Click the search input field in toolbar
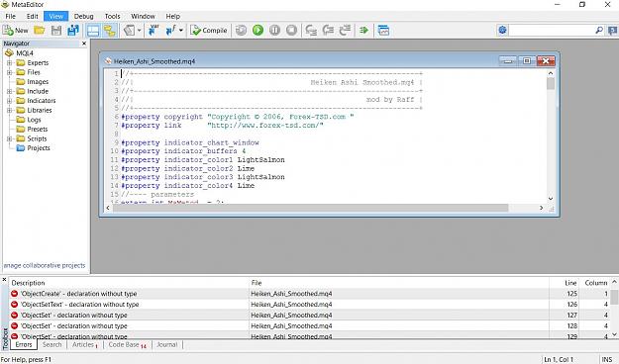The image size is (619, 364). 551,30
